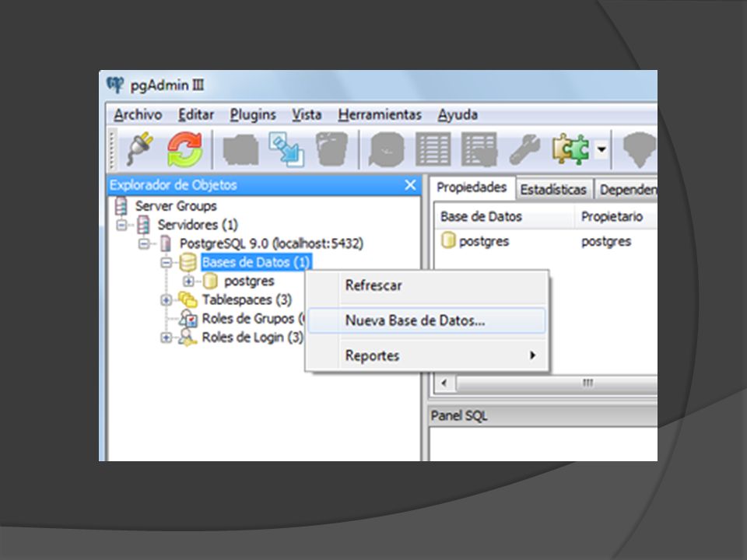This screenshot has height=560, width=747.
Task: Choose Nueva Base de Datos... menu entry
Action: point(426,320)
